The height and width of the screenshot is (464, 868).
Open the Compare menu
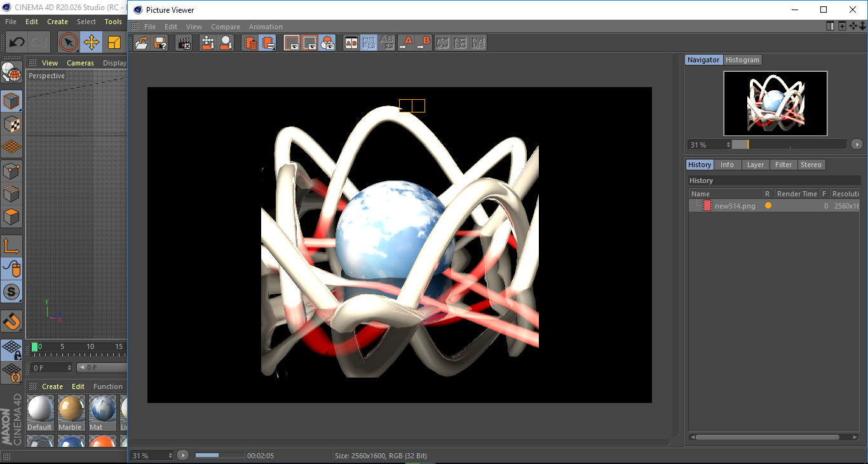(226, 27)
